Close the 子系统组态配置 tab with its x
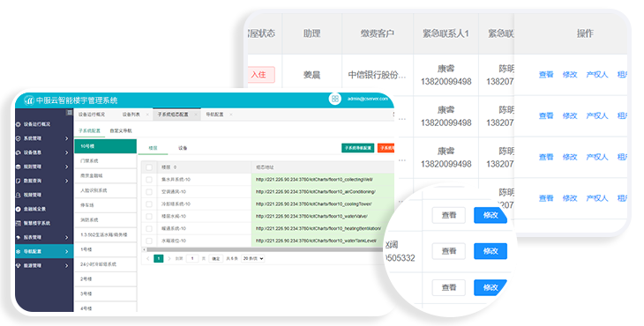 (196, 115)
